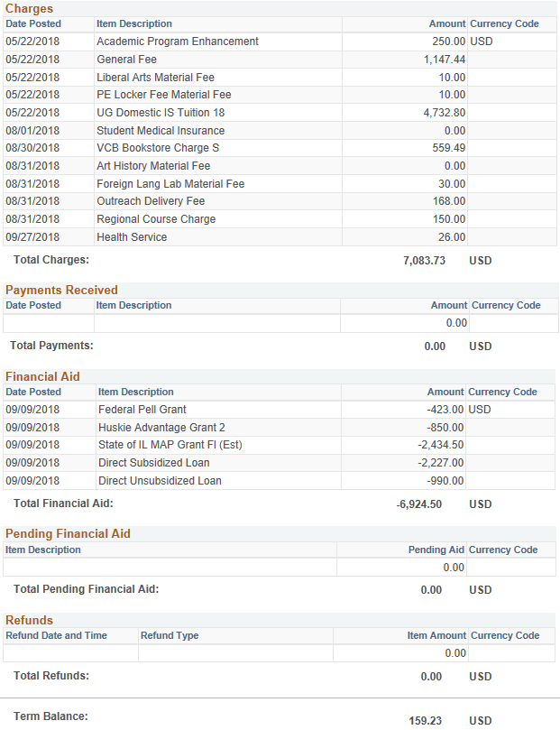Select UG Domestic IS Tuition 18 item
The width and height of the screenshot is (560, 730).
pos(161,113)
